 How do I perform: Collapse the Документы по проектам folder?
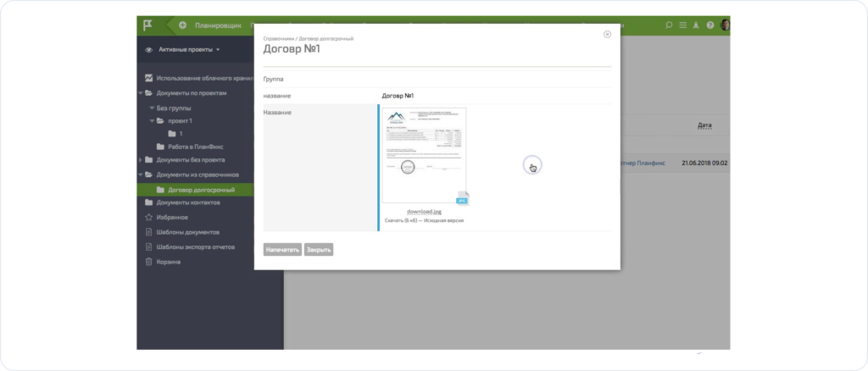(x=141, y=92)
